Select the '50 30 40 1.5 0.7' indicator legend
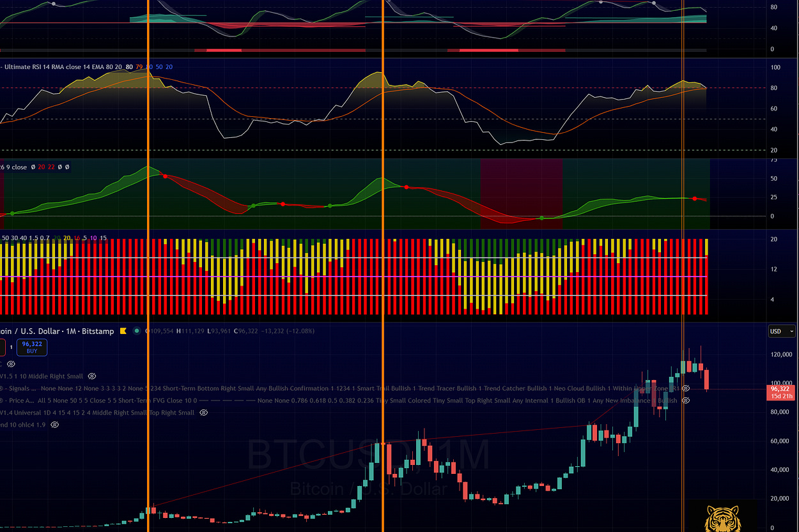The height and width of the screenshot is (532, 799). 26,238
